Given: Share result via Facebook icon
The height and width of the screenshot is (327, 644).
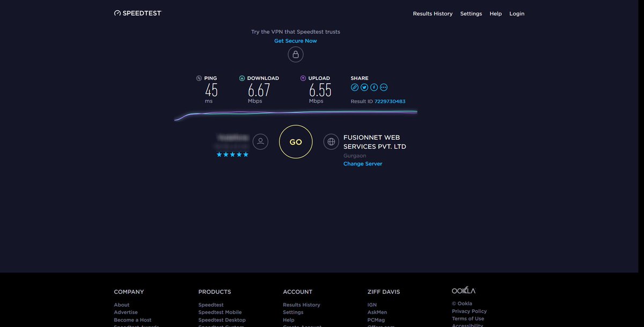Looking at the screenshot, I should (x=374, y=86).
